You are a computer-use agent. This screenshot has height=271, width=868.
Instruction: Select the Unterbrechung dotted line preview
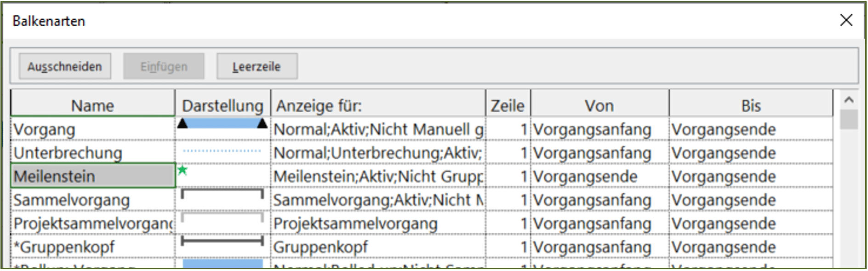[x=222, y=150]
